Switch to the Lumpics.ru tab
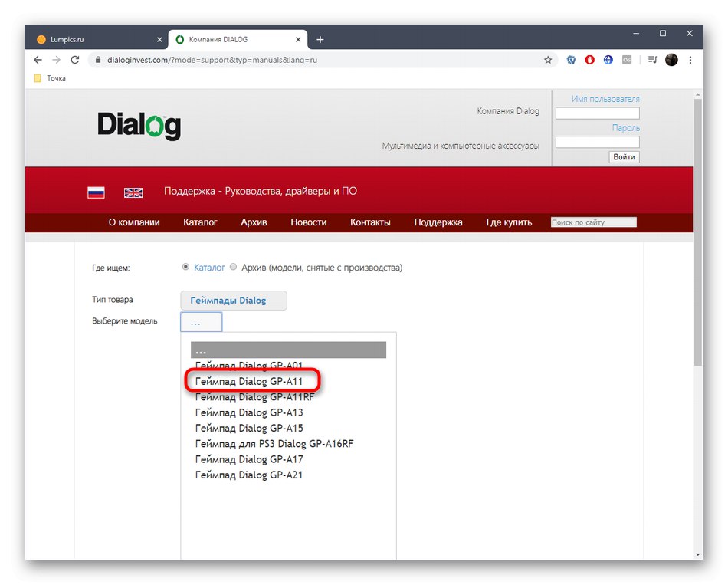 [x=97, y=40]
